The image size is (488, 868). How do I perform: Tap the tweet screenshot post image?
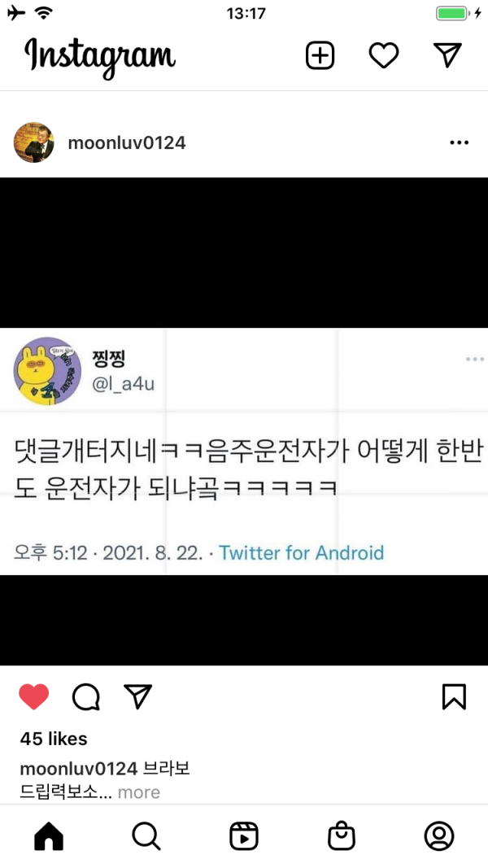pos(244,421)
